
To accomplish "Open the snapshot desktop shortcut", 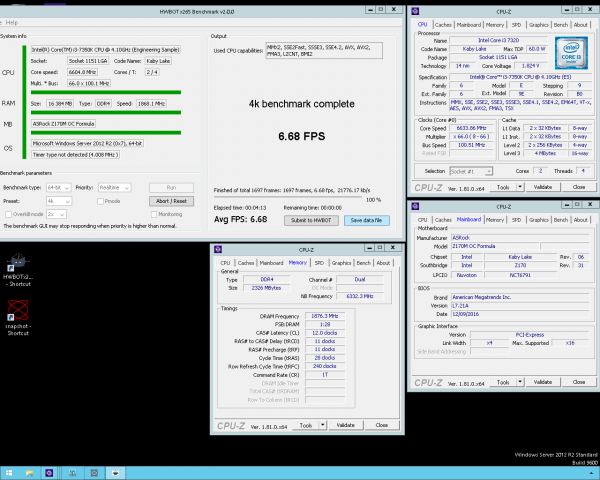I will tap(18, 318).
